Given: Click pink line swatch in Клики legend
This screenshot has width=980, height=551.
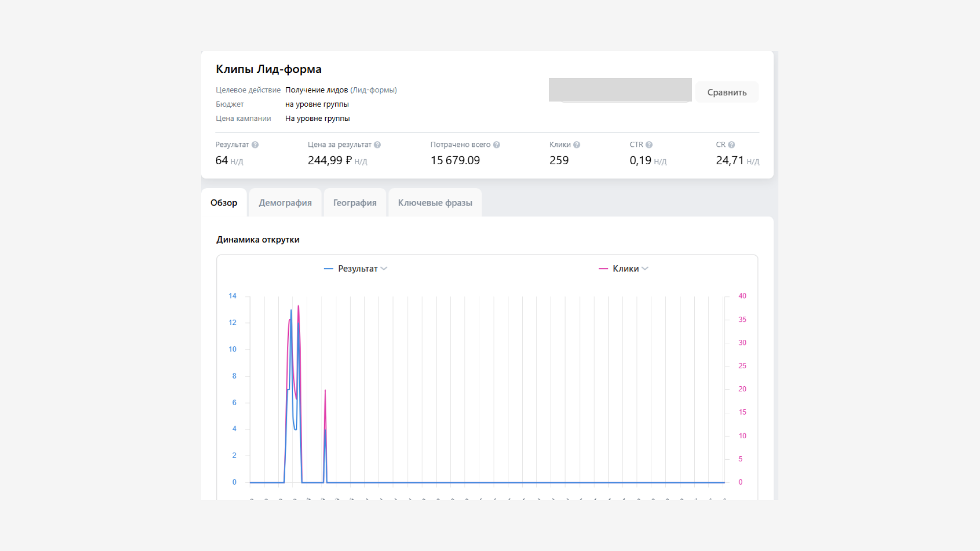Looking at the screenshot, I should tap(603, 269).
